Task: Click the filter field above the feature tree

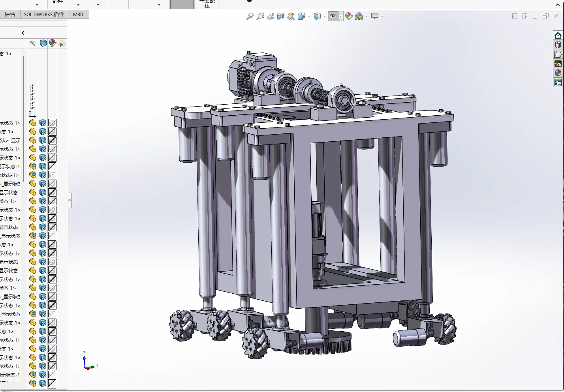Action: (12, 43)
